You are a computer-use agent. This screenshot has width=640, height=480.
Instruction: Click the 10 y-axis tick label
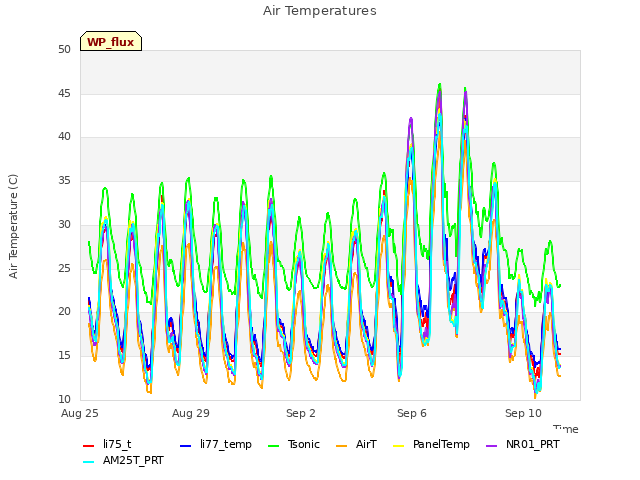tap(64, 399)
